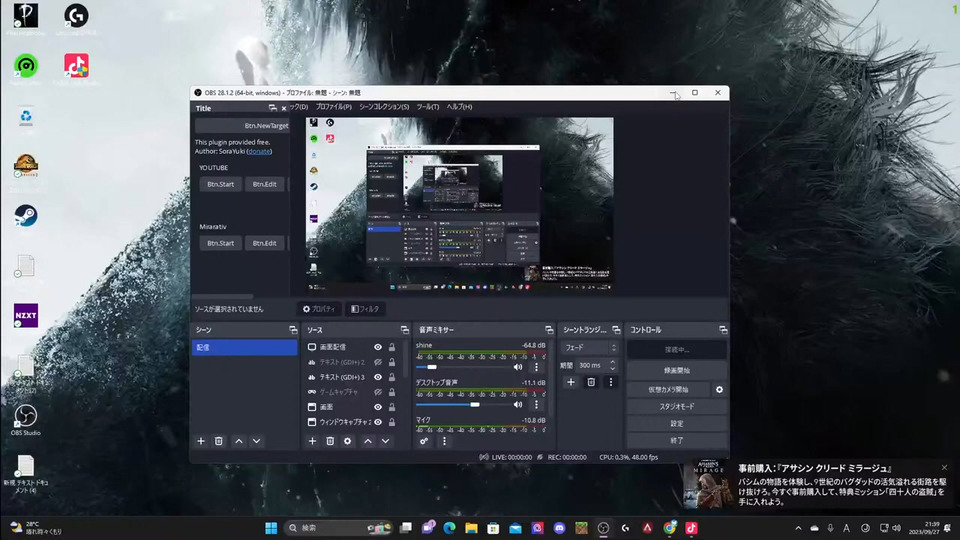Screen dimensions: 960x540
Task: Add a new source with plus icon
Action: pos(312,441)
